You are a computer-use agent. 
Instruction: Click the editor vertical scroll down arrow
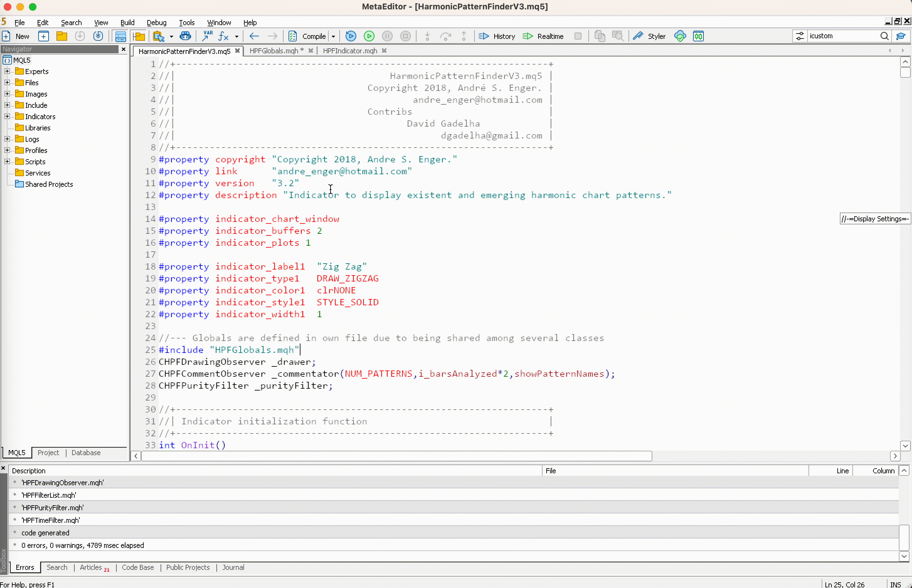click(x=905, y=446)
